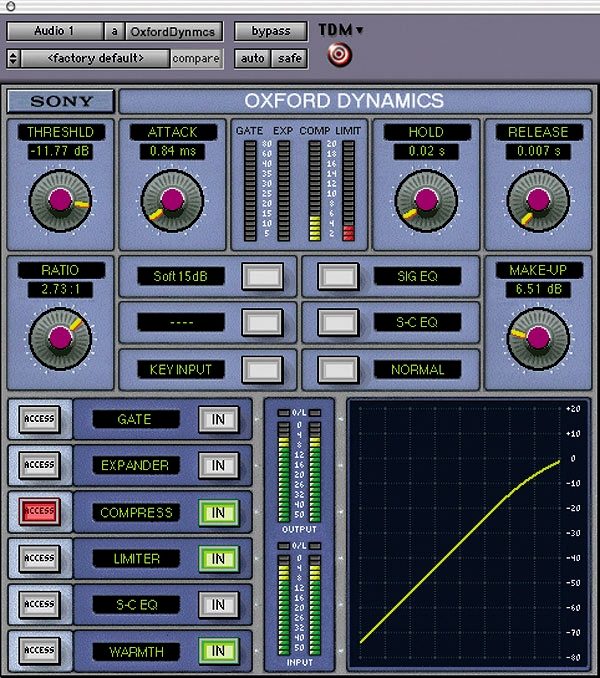The image size is (600, 678).
Task: Click the window close circle at top-left
Action: (11, 6)
